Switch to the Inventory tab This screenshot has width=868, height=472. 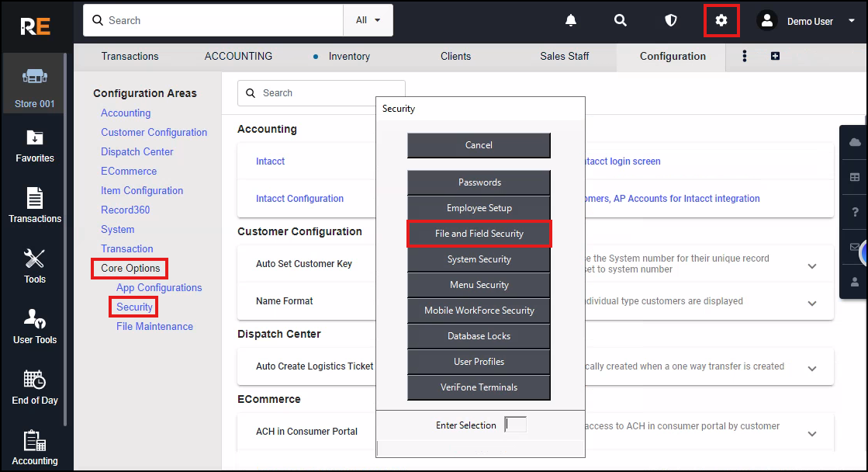(348, 56)
